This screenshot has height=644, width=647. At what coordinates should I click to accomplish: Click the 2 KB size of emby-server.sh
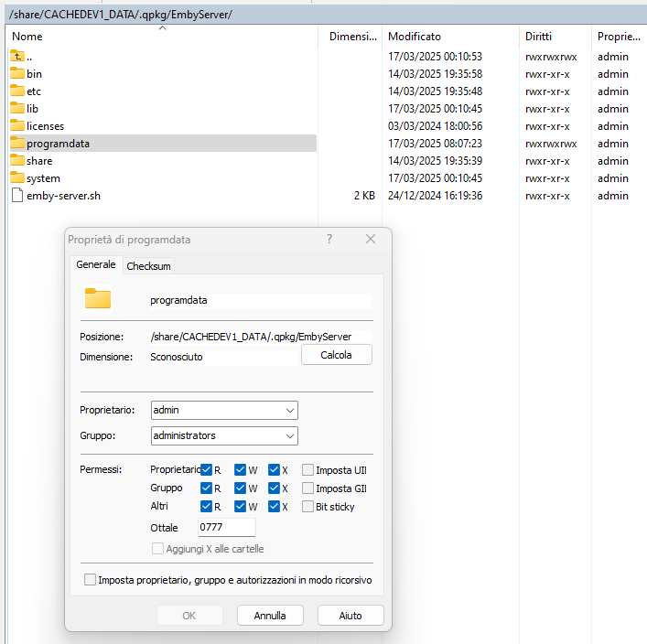point(364,196)
